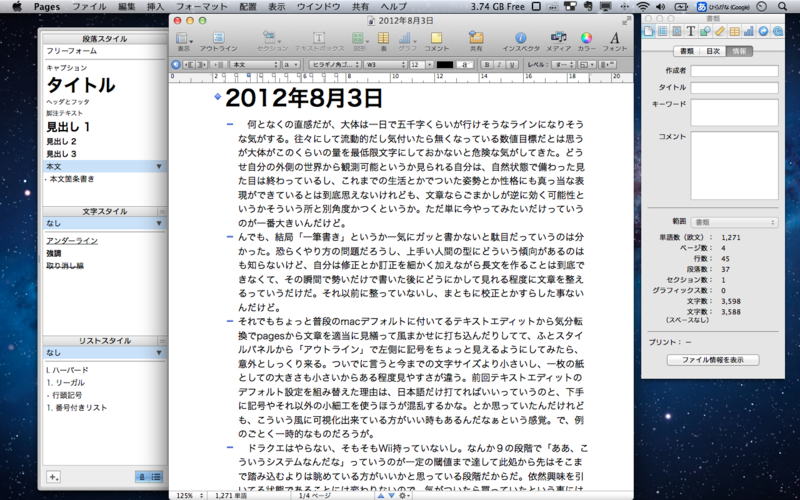800x500 pixels.
Task: Open the 範囲 range dropdown
Action: coord(734,222)
